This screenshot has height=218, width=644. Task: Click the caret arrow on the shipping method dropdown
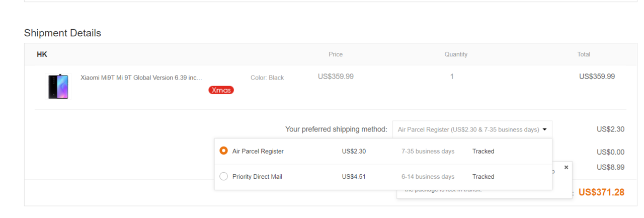pos(545,129)
